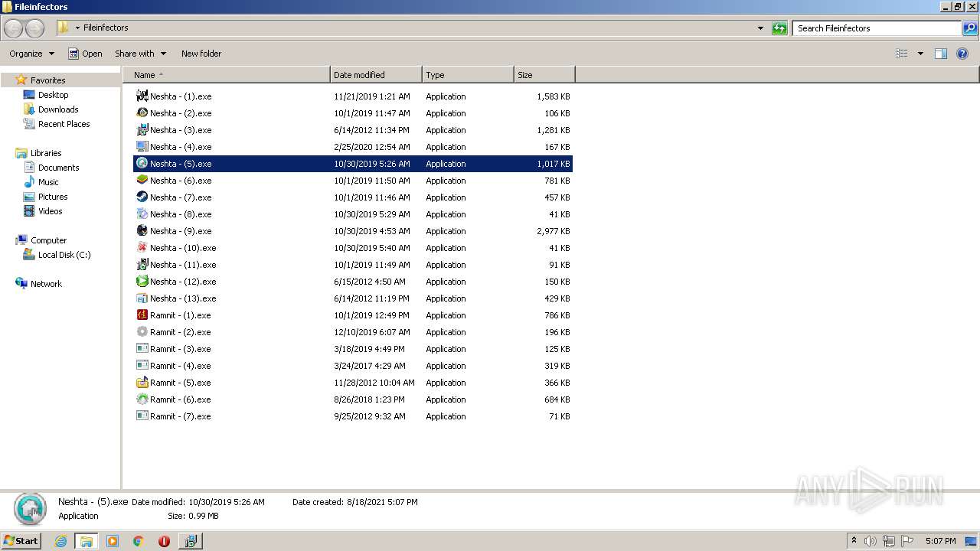Open Chrome from the taskbar
Screen dimensions: 980x551
[x=139, y=541]
